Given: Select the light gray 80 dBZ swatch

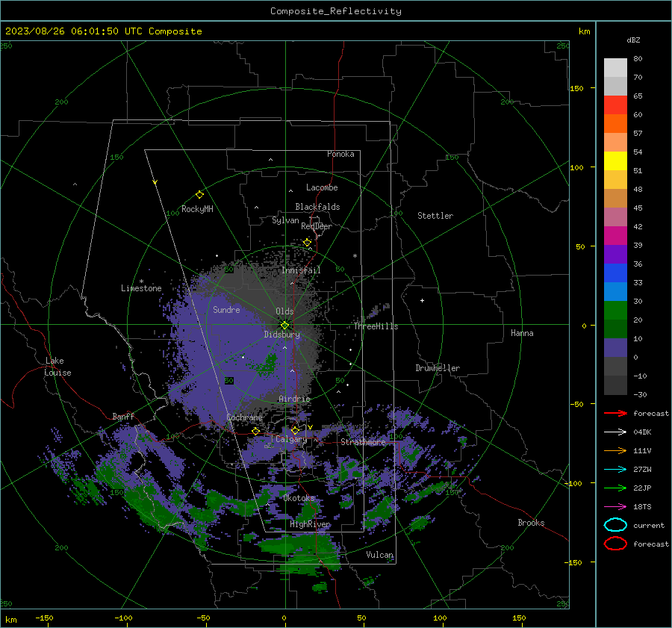Looking at the screenshot, I should pos(615,67).
